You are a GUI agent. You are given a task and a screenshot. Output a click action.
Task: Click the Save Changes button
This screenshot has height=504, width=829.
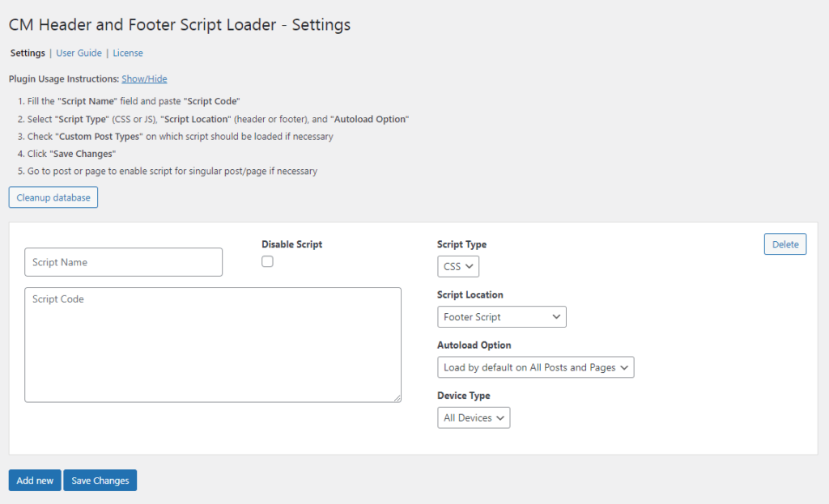pos(100,480)
